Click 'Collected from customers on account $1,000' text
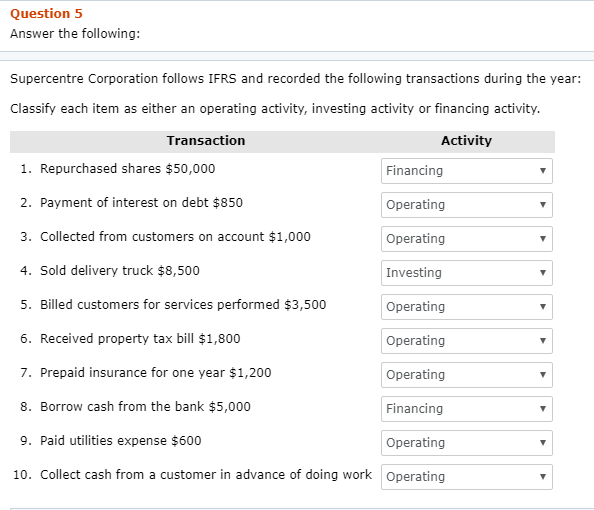Image resolution: width=594 pixels, height=510 pixels. pos(175,237)
